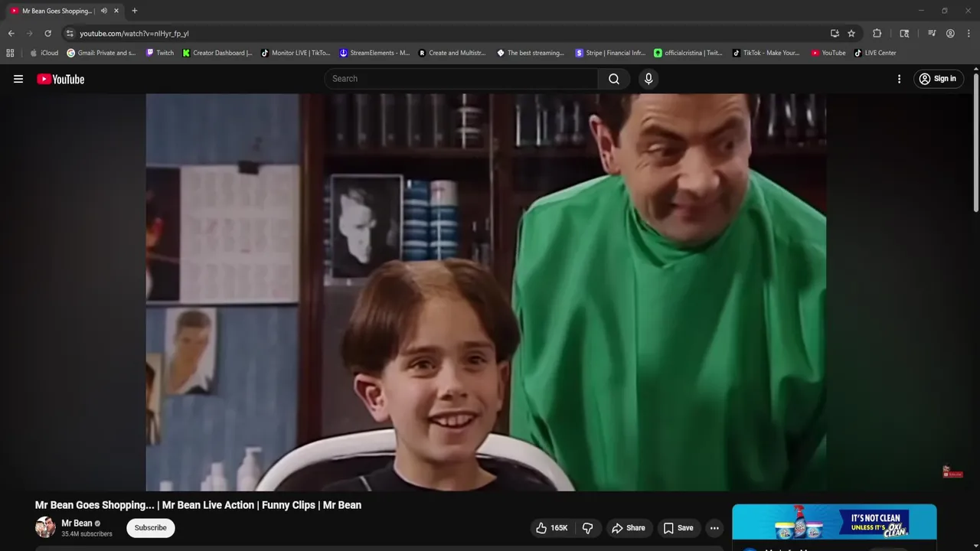The height and width of the screenshot is (551, 980).
Task: Open the Mr Bean channel name link
Action: (x=77, y=523)
